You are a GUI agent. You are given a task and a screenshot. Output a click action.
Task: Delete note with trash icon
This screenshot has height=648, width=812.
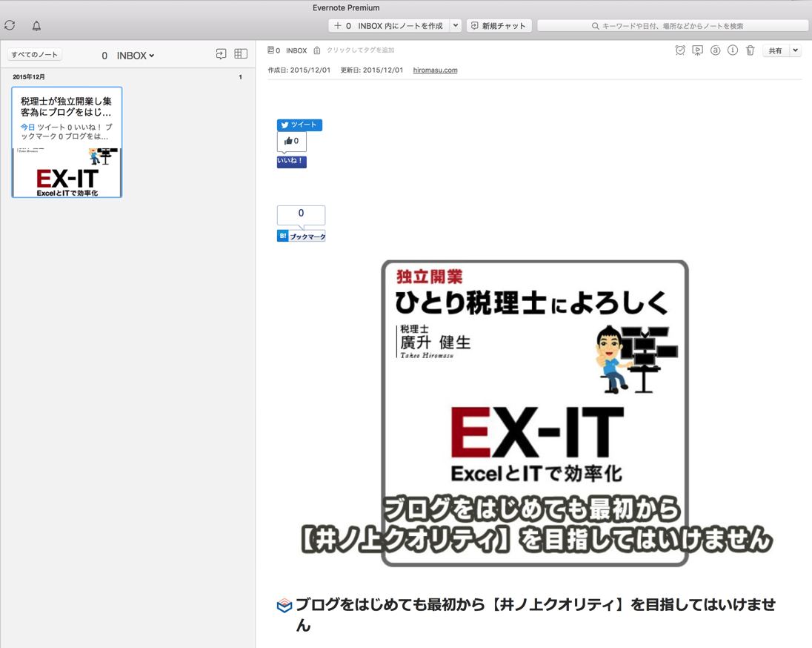pyautogui.click(x=750, y=50)
